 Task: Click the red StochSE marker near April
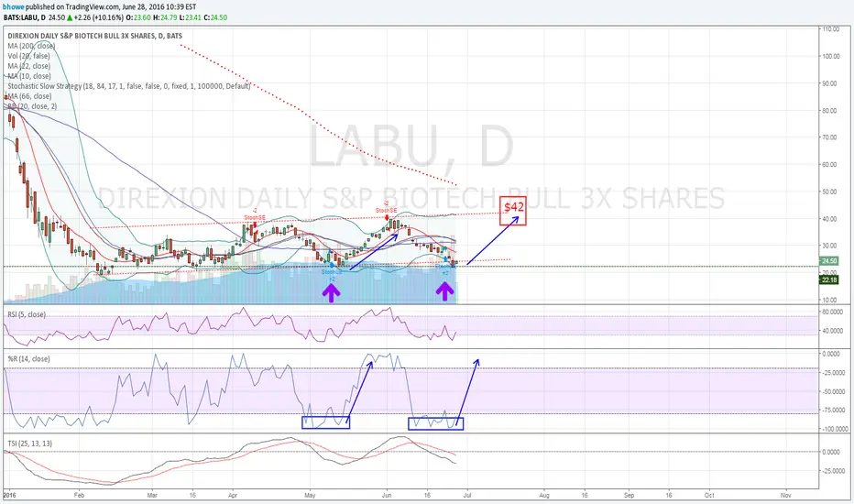pyautogui.click(x=255, y=218)
